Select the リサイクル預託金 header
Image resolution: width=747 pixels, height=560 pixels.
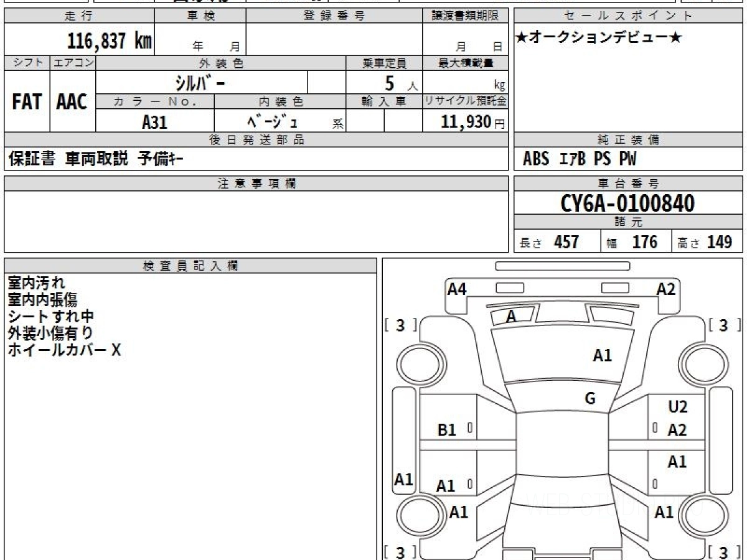(x=465, y=101)
